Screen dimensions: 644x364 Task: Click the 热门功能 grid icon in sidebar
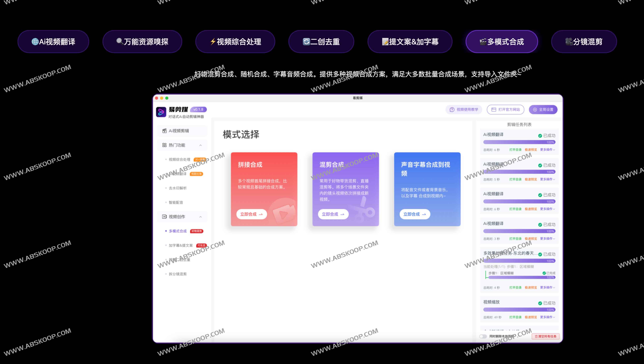click(x=164, y=145)
